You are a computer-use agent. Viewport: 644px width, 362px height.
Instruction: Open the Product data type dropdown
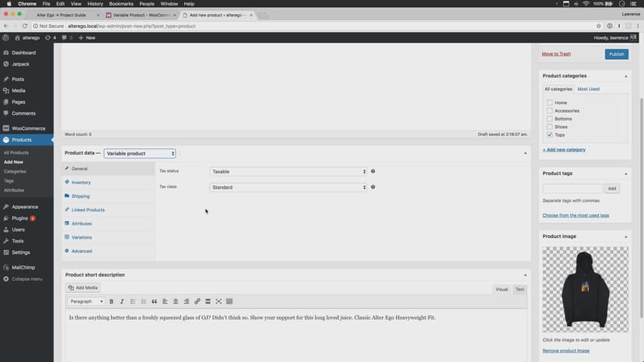coord(140,154)
